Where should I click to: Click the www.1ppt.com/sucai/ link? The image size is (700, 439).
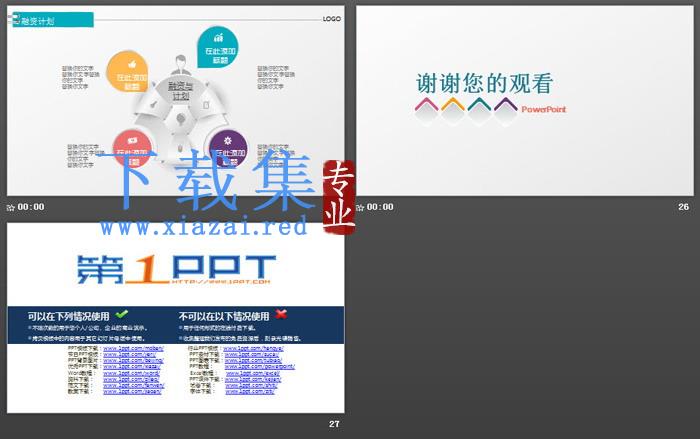(251, 355)
